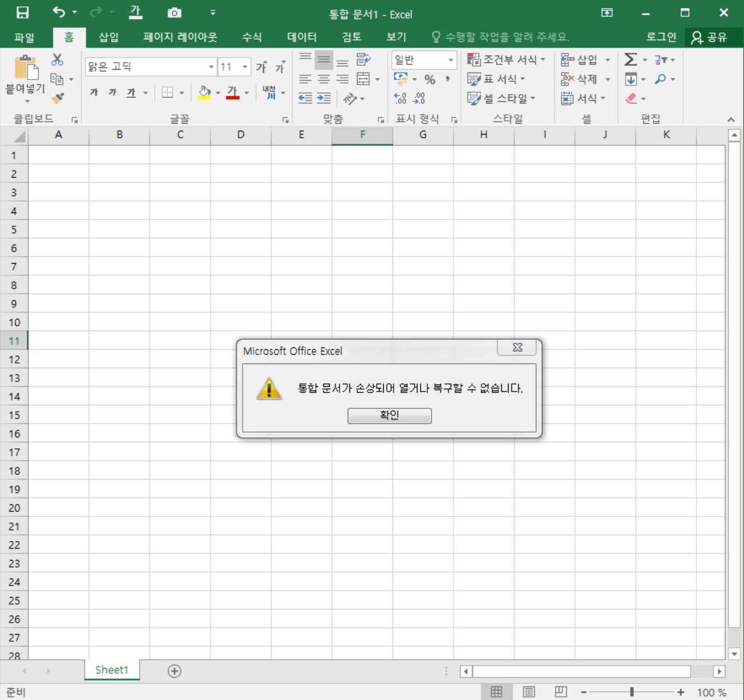This screenshot has height=700, width=744.
Task: Click increase decimal places icon
Action: [400, 99]
